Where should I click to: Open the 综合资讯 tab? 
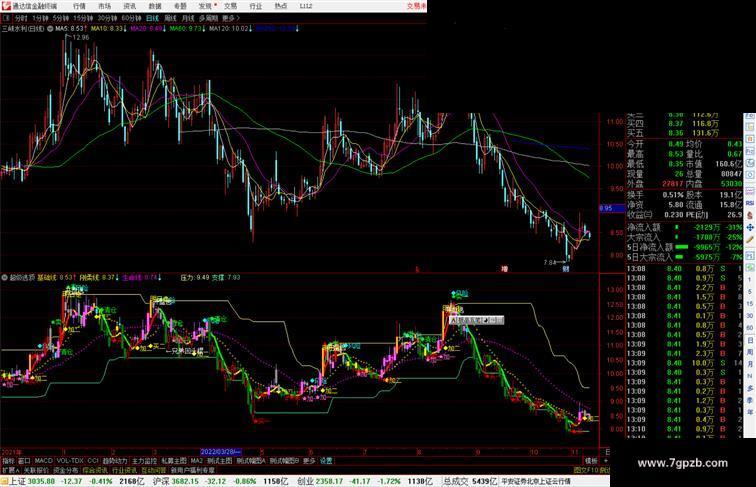pyautogui.click(x=95, y=470)
